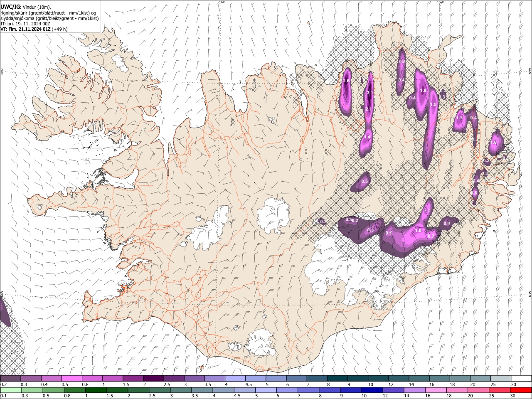This screenshot has height=399, width=532.
Task: Click the violet 12–14 bottom legend swatch
Action: point(393,390)
